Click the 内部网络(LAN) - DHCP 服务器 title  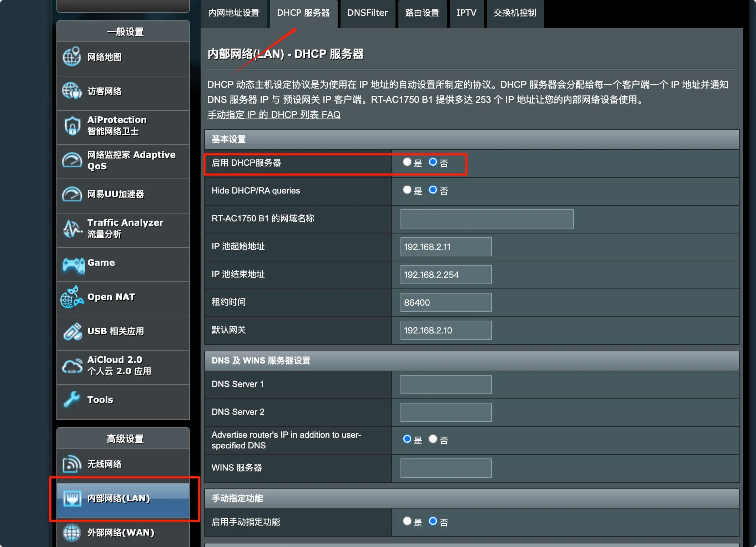coord(286,54)
